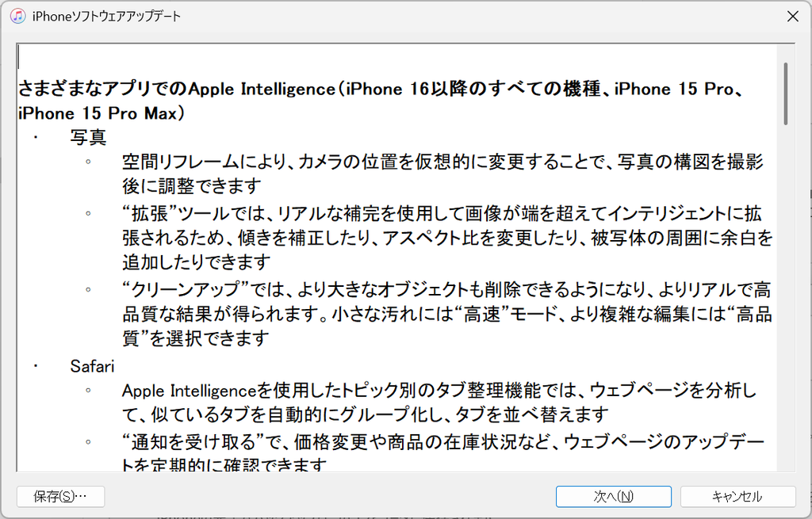Click the vertical scrollbar thumb

pyautogui.click(x=786, y=93)
